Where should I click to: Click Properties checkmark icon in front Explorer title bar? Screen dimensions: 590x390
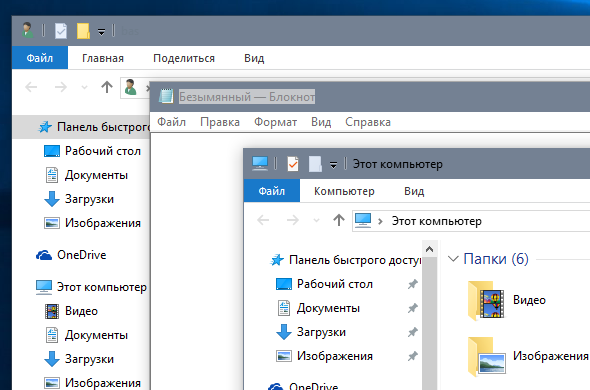293,164
